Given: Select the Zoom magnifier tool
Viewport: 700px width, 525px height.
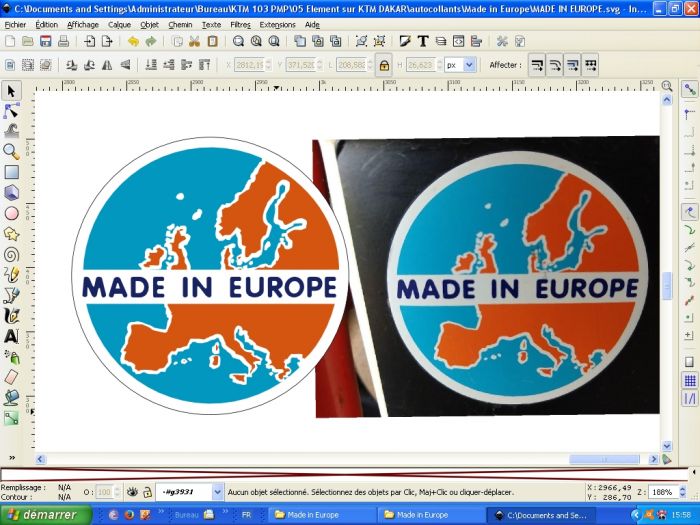Looking at the screenshot, I should 11,151.
